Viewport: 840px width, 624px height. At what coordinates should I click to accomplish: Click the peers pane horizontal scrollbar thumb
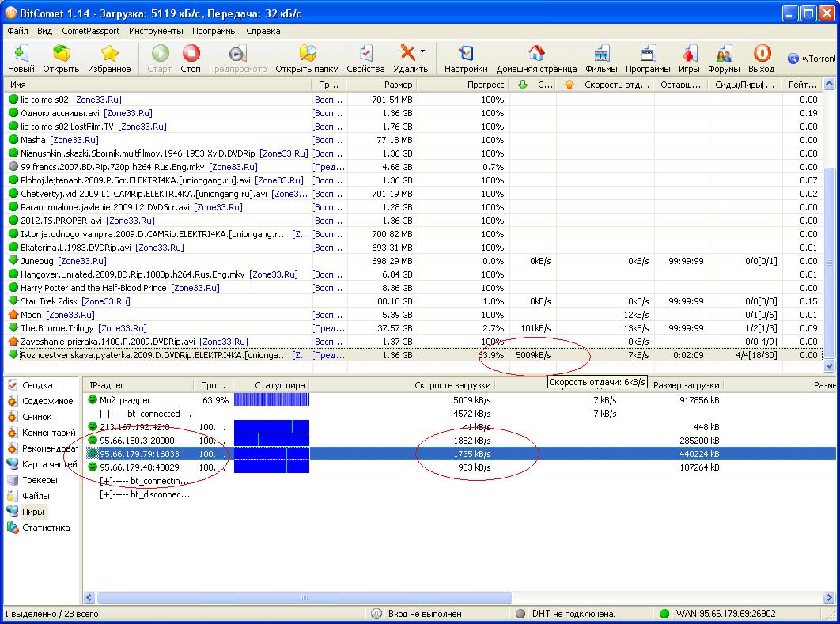(305, 597)
